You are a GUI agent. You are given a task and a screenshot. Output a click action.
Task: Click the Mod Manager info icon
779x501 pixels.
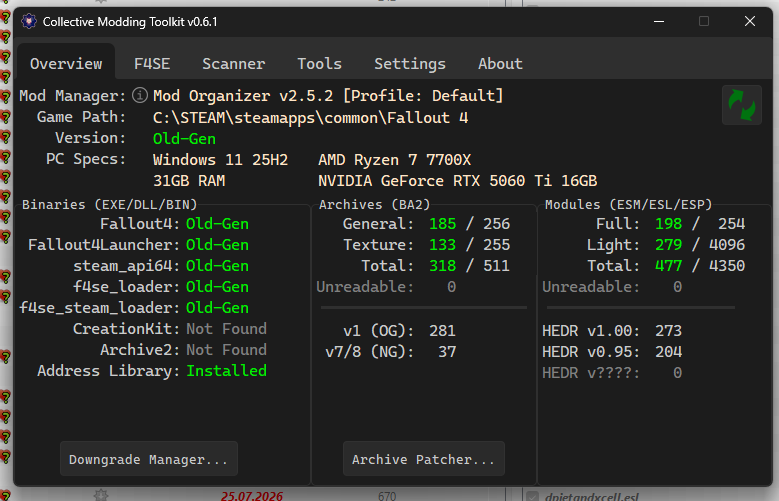(x=140, y=95)
